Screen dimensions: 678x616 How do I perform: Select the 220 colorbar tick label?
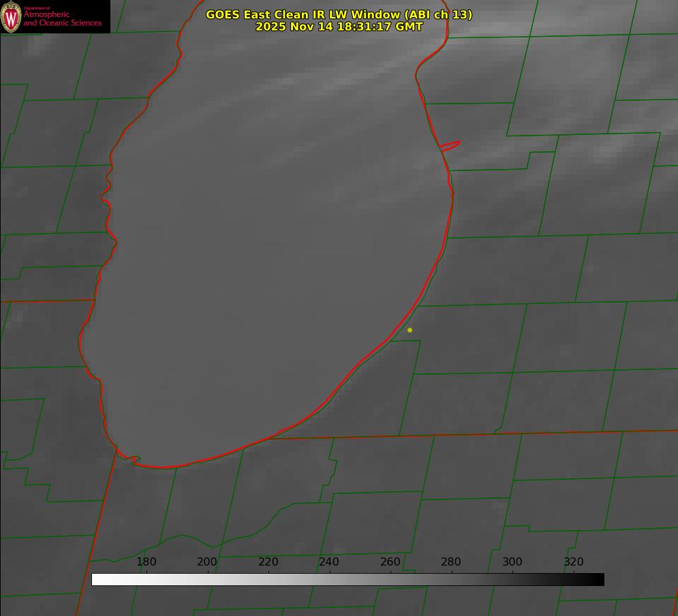point(268,562)
